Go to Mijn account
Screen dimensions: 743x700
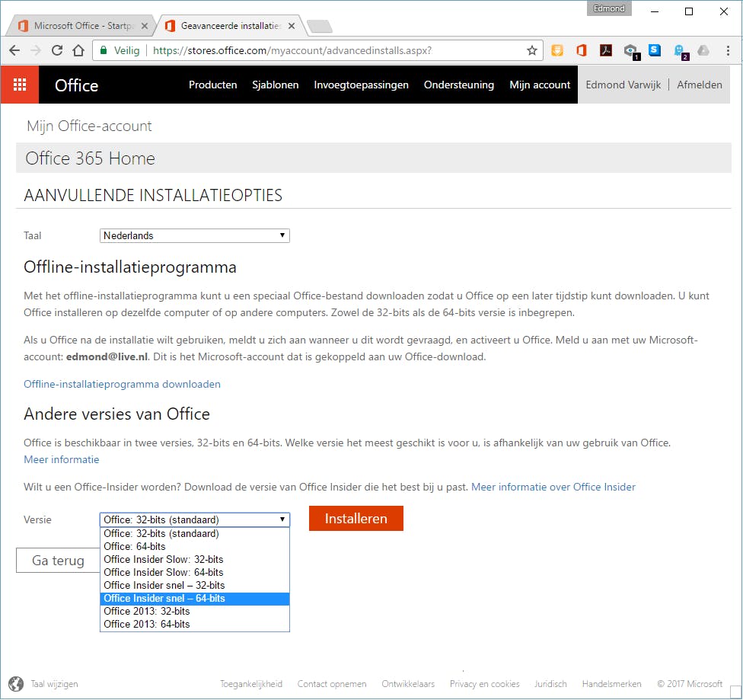(540, 85)
